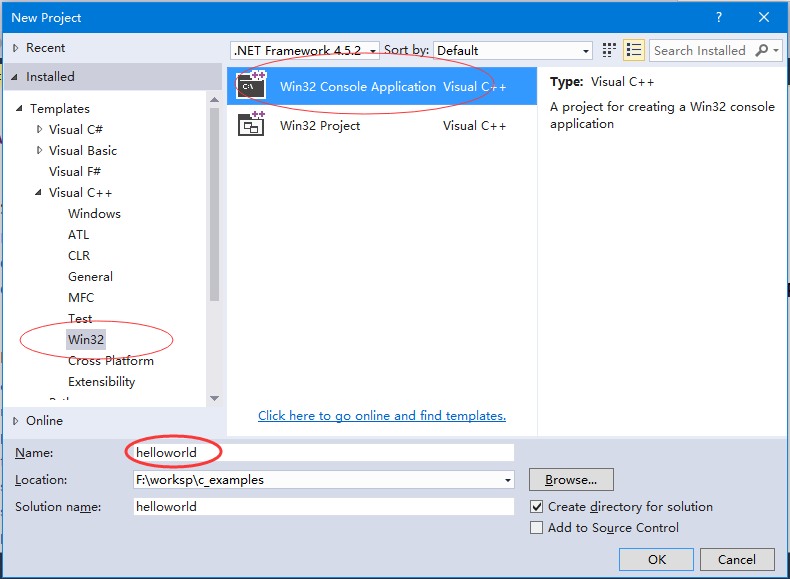Viewport: 790px width, 579px height.
Task: Open the go online and find templates link
Action: pyautogui.click(x=381, y=416)
